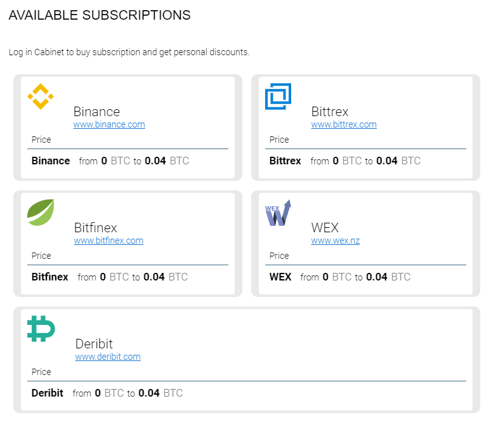Open the www.bittrex.com link
This screenshot has height=448, width=491.
[x=344, y=124]
